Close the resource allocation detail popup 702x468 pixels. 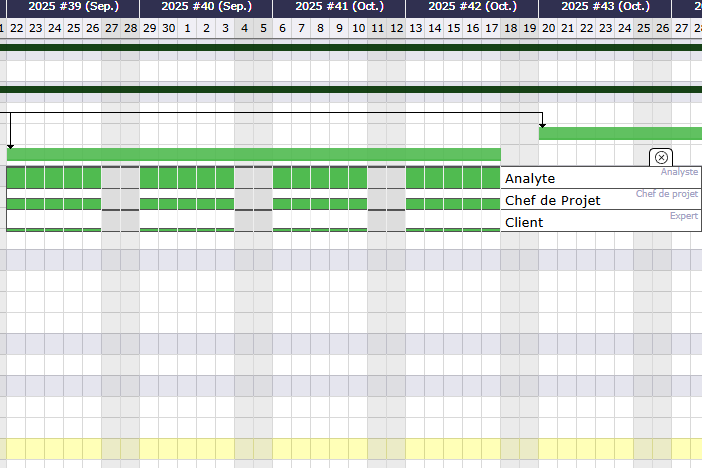[661, 157]
